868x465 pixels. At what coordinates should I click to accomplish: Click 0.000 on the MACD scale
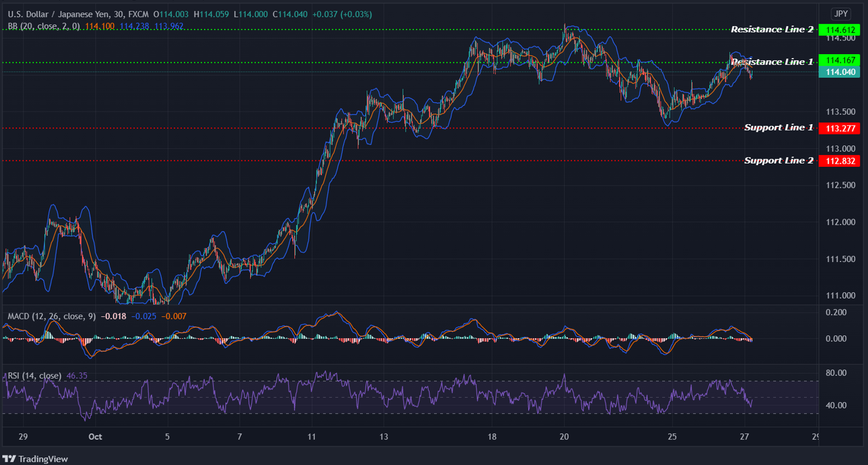(836, 339)
